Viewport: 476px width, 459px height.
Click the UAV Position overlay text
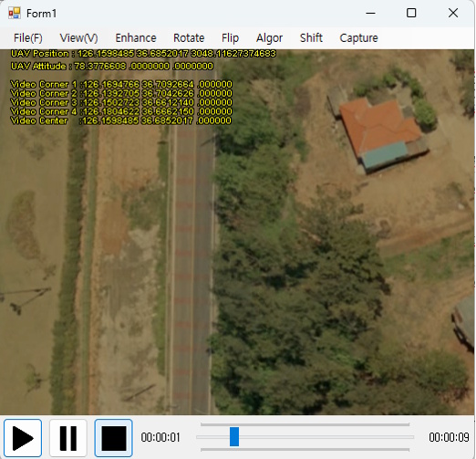(143, 54)
